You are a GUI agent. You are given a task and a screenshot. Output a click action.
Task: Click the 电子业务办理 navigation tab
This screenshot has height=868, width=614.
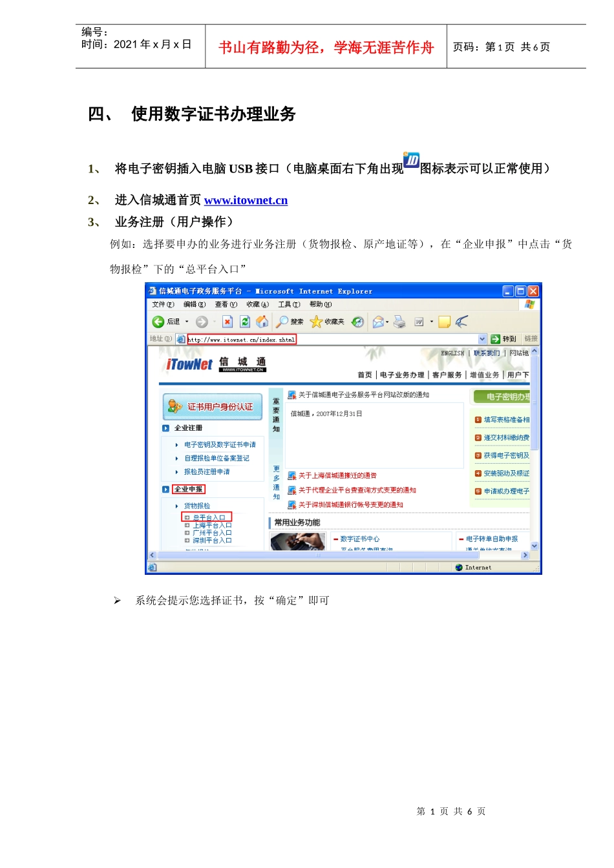tap(402, 375)
